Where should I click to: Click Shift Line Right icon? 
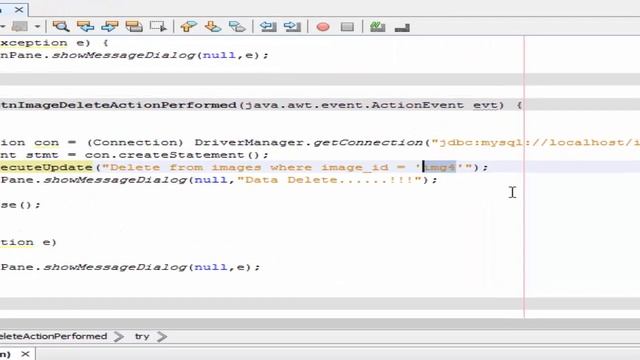click(x=292, y=27)
